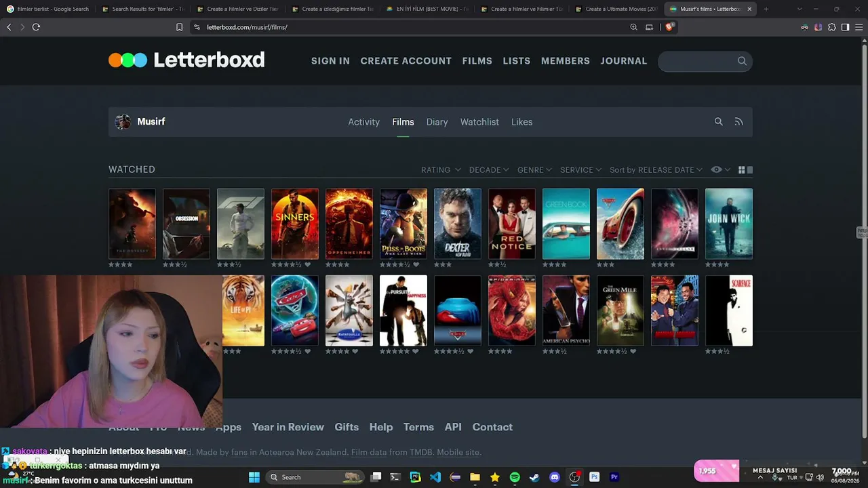The width and height of the screenshot is (868, 488).
Task: Launch Spotify from the taskbar
Action: tap(515, 477)
